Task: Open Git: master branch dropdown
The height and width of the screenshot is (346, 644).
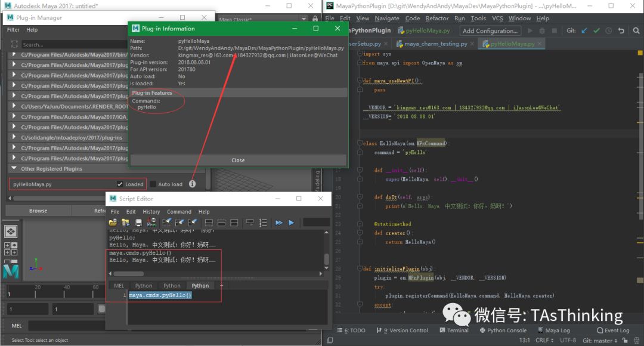Action: tap(600, 340)
